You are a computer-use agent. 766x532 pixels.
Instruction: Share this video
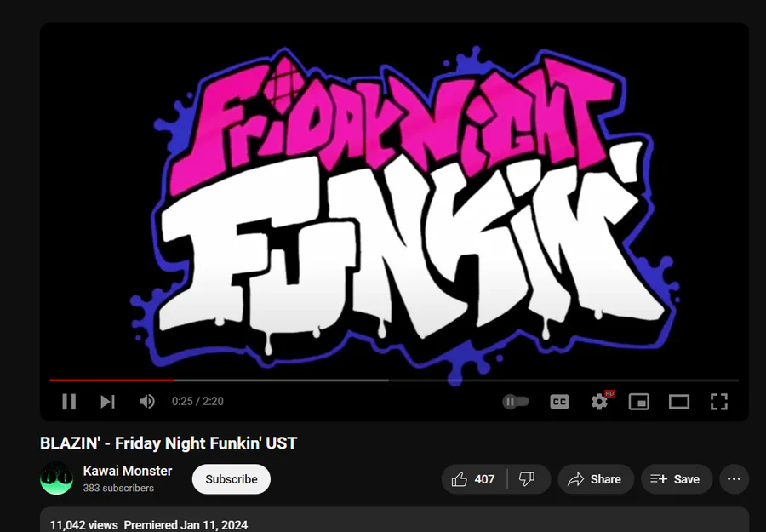pyautogui.click(x=596, y=479)
